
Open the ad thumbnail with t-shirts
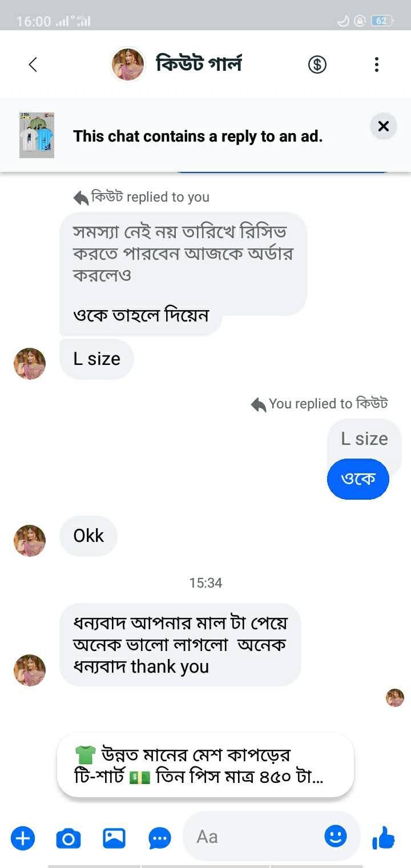(37, 135)
